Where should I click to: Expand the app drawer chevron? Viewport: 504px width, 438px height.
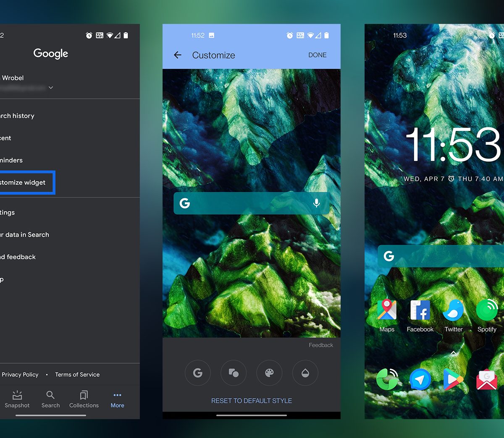click(454, 353)
